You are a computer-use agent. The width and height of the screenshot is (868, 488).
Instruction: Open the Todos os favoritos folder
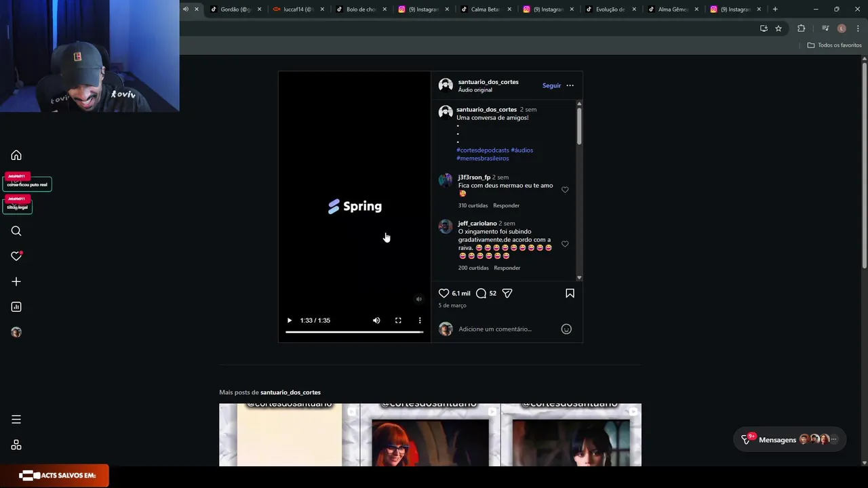834,45
